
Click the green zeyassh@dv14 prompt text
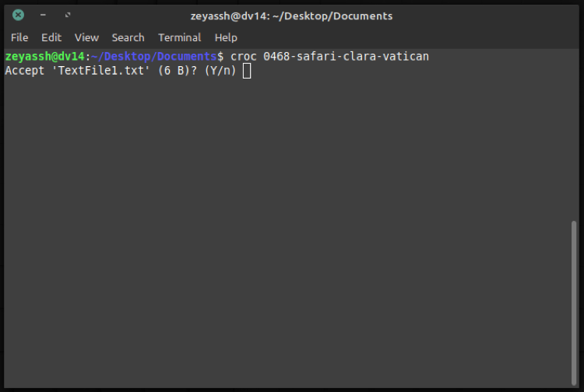tap(44, 57)
